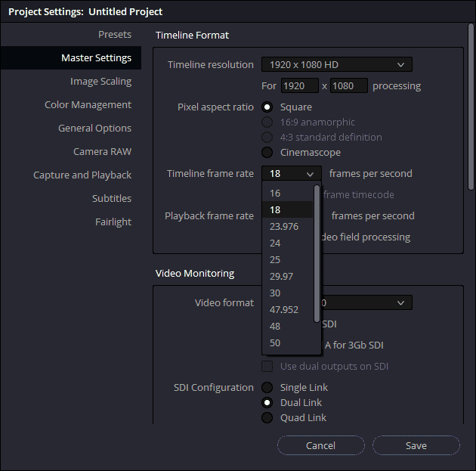The width and height of the screenshot is (476, 471).
Task: Switch to General Options
Action: [x=94, y=129]
